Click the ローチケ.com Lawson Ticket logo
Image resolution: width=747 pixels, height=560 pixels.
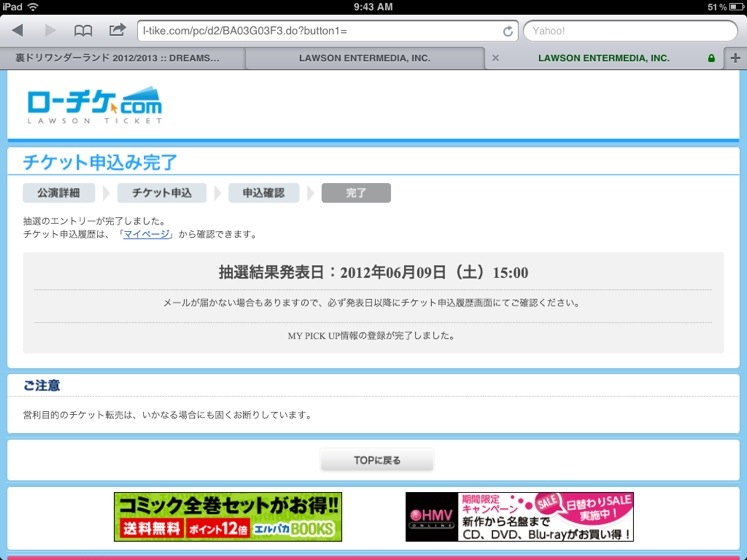pos(93,105)
